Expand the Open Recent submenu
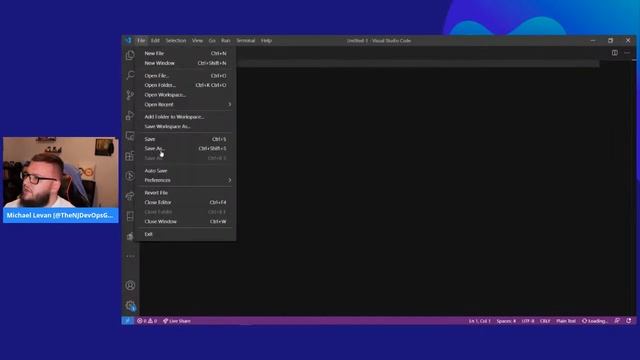This screenshot has width=640, height=360. click(185, 104)
